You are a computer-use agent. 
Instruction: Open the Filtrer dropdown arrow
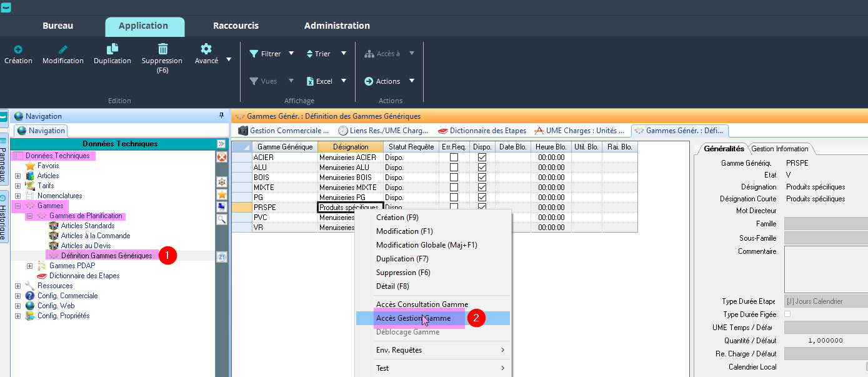[291, 54]
